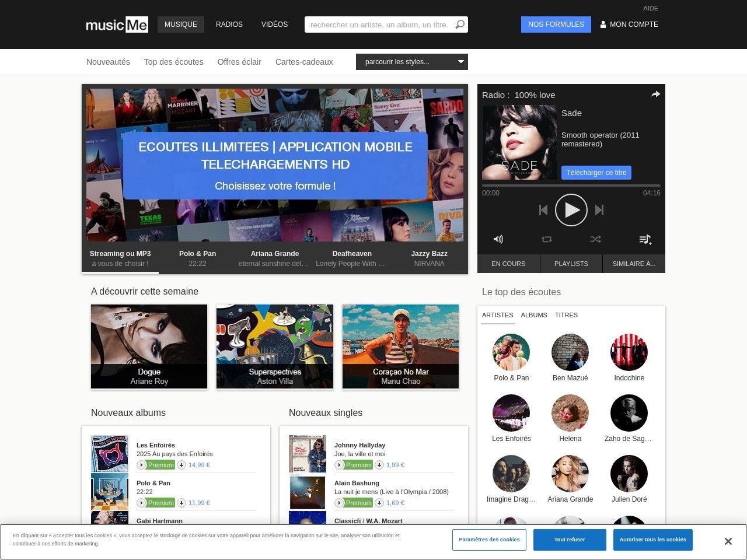Play Alain Bashung single Premium icon

339,503
